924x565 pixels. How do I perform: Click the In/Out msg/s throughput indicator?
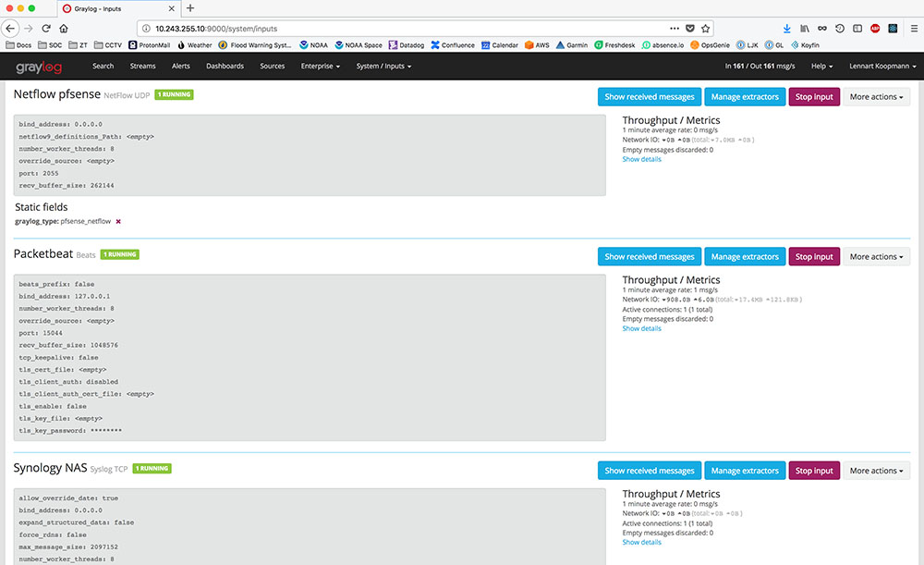click(760, 66)
